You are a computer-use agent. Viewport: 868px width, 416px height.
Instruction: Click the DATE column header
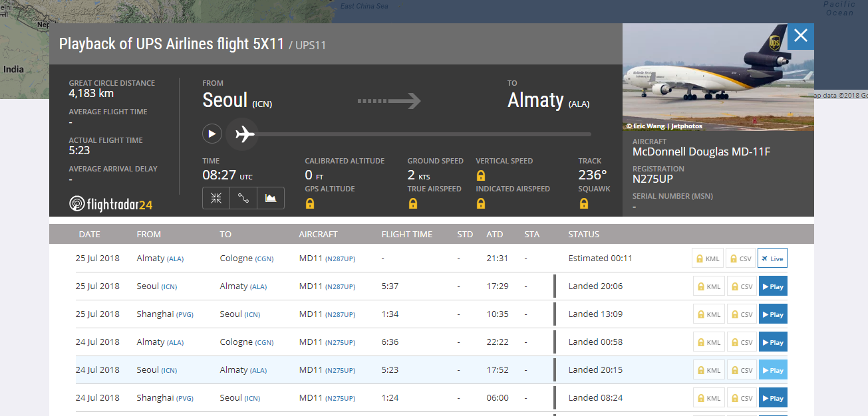pos(90,234)
